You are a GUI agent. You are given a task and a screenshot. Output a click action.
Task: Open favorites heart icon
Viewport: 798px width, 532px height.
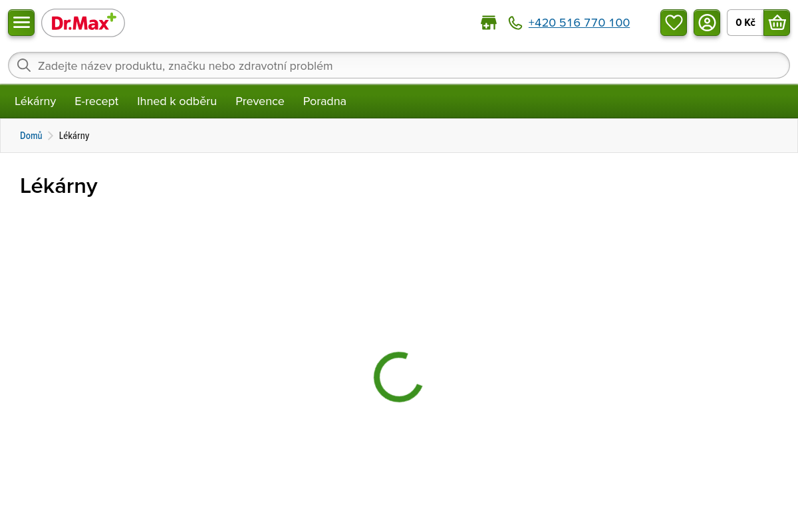click(x=674, y=23)
